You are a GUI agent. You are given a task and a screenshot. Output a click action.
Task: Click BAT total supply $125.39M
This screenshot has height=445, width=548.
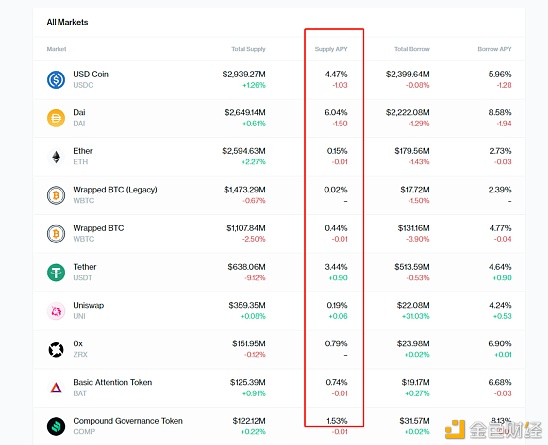(x=248, y=382)
